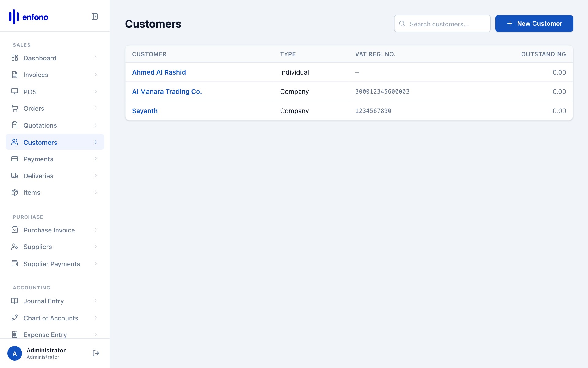Expand the Quotations menu chevron
Image resolution: width=588 pixels, height=368 pixels.
pos(96,125)
